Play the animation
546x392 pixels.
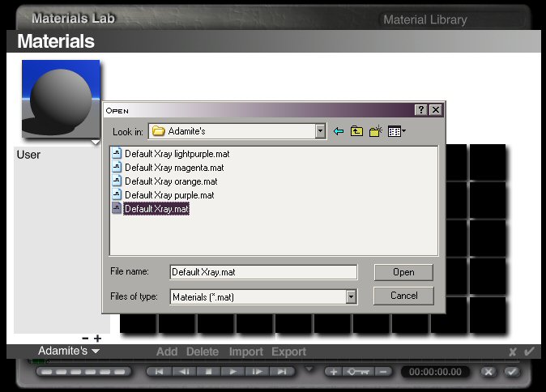tap(232, 372)
